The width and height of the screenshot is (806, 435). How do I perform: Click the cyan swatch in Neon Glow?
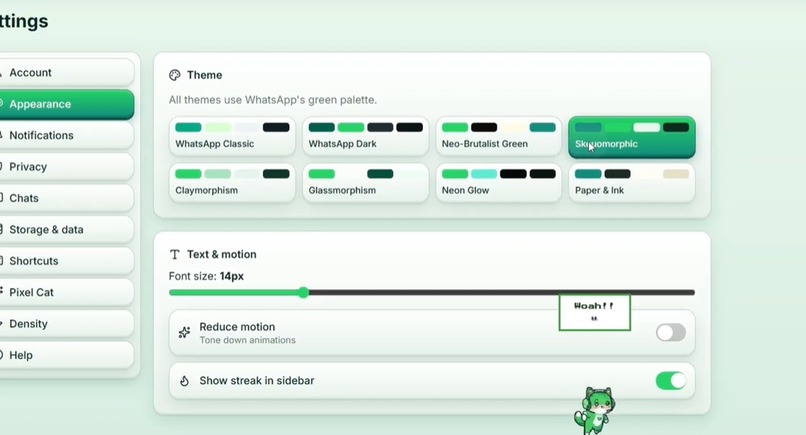coord(484,174)
